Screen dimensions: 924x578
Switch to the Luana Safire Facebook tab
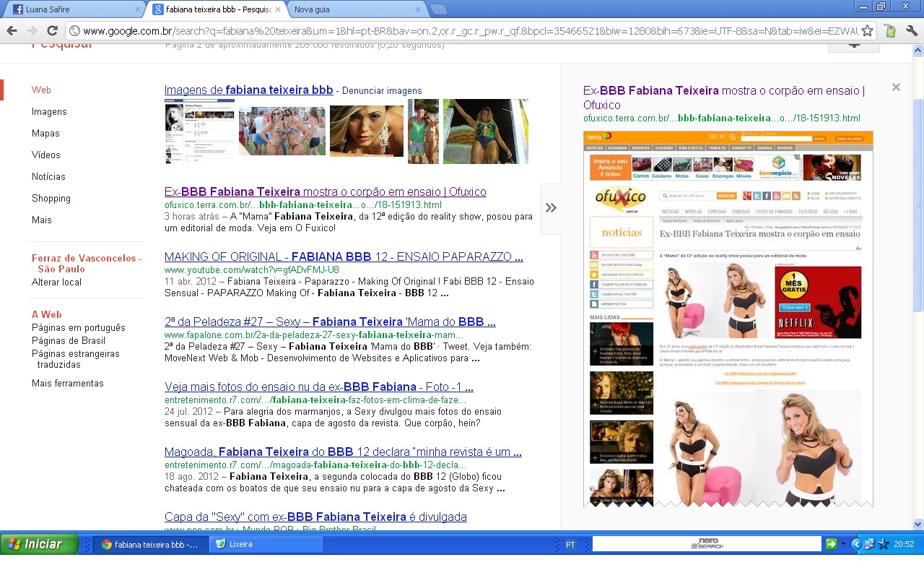point(76,9)
